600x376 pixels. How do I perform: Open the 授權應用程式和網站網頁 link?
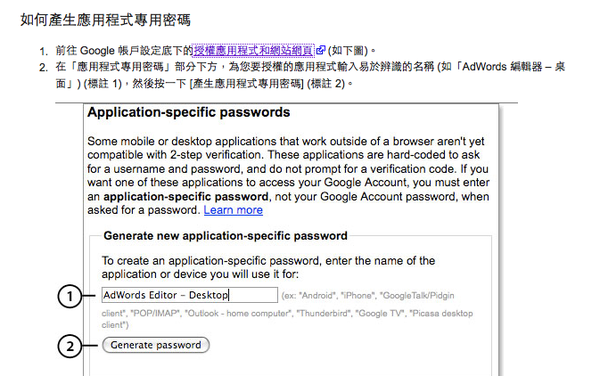(253, 50)
